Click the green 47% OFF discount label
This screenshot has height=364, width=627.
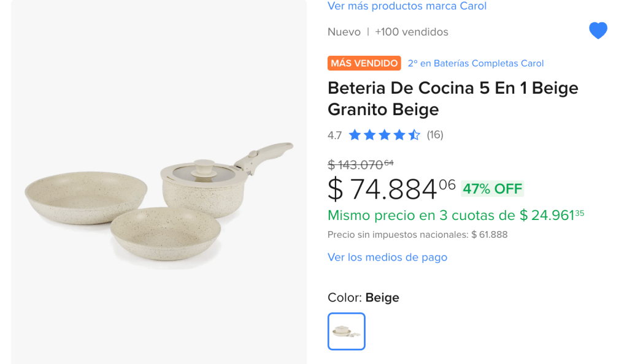(492, 189)
